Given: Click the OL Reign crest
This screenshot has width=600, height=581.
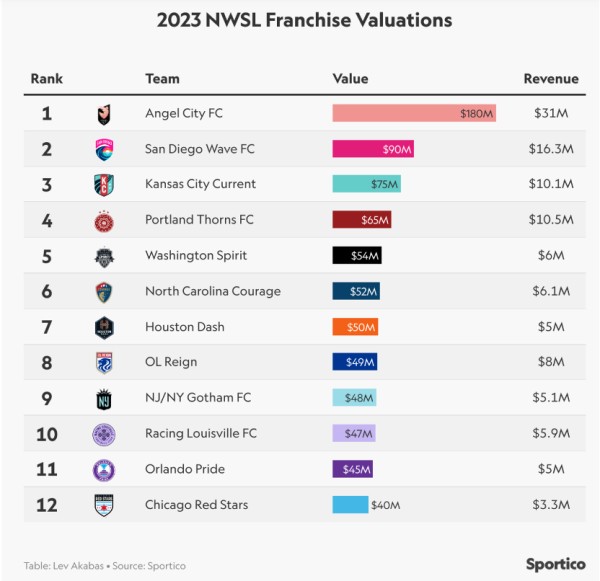Looking at the screenshot, I should pos(104,363).
